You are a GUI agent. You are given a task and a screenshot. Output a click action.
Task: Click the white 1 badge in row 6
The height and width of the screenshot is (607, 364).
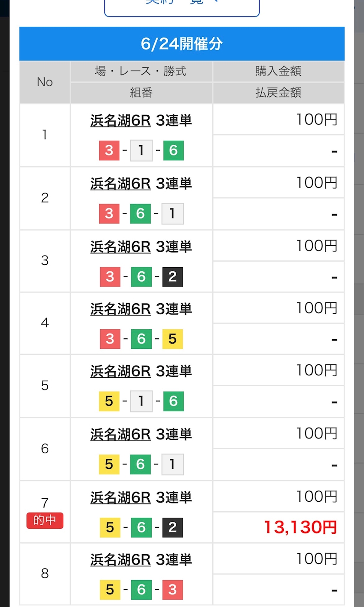pos(172,464)
